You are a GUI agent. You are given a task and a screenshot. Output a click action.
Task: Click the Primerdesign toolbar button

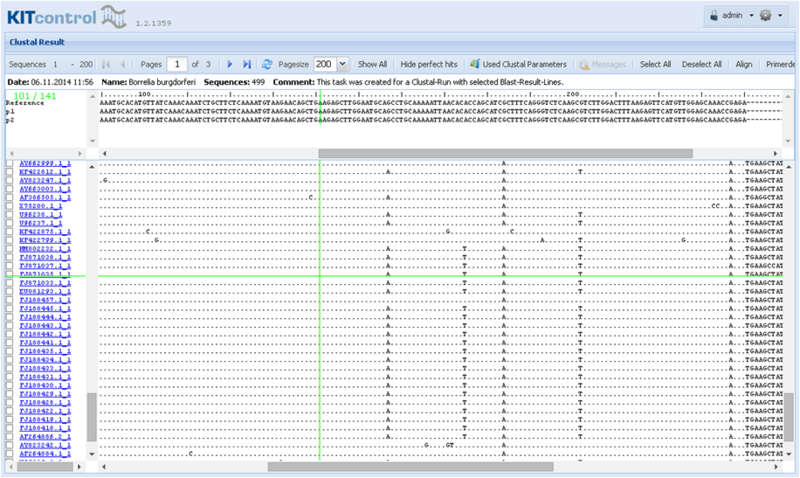[x=780, y=64]
